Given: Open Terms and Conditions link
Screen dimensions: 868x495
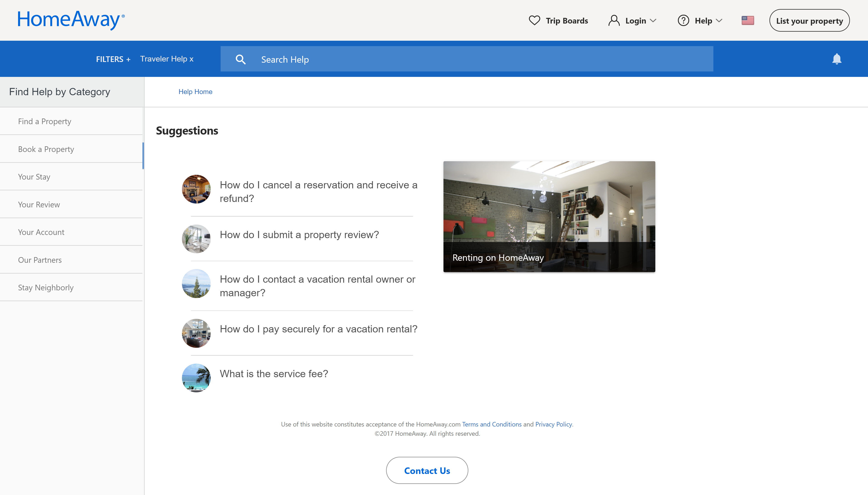Looking at the screenshot, I should tap(492, 424).
